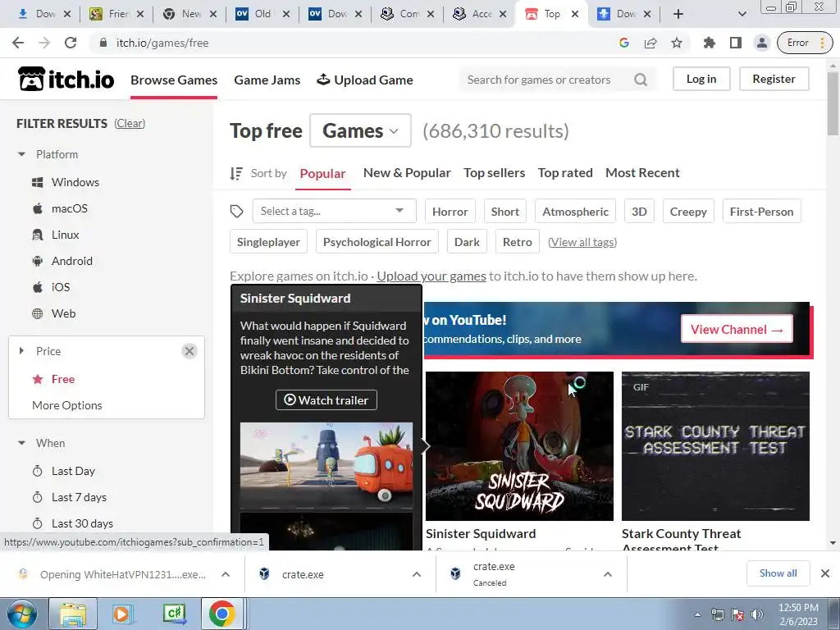Open More Options under Price
840x630 pixels.
(67, 405)
